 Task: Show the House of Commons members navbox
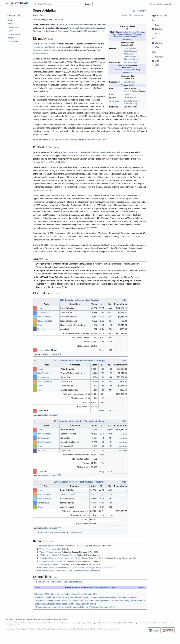pyautogui.click(x=142, y=588)
